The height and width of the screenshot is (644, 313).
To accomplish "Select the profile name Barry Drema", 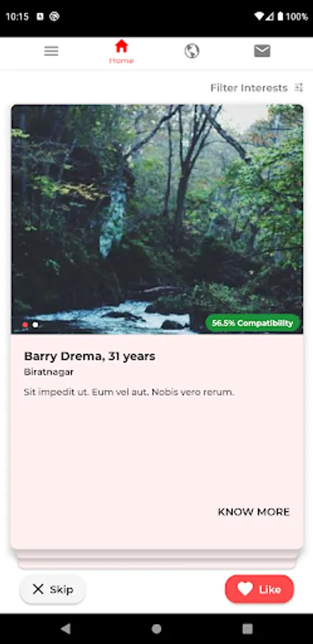I will [64, 356].
